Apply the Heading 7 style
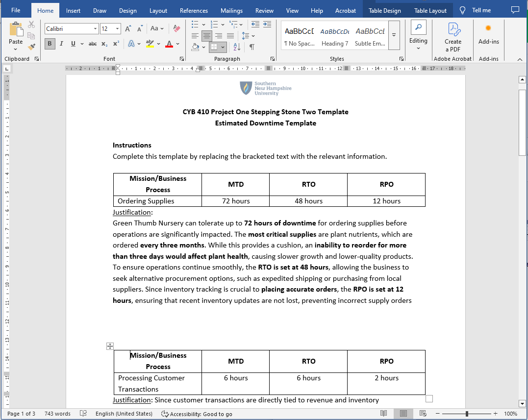 (x=335, y=36)
